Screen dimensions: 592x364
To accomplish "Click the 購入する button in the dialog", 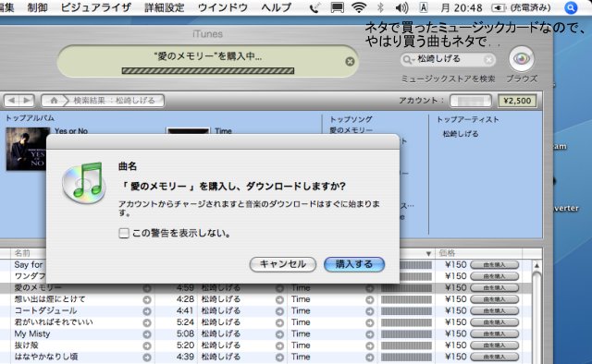I will click(354, 264).
